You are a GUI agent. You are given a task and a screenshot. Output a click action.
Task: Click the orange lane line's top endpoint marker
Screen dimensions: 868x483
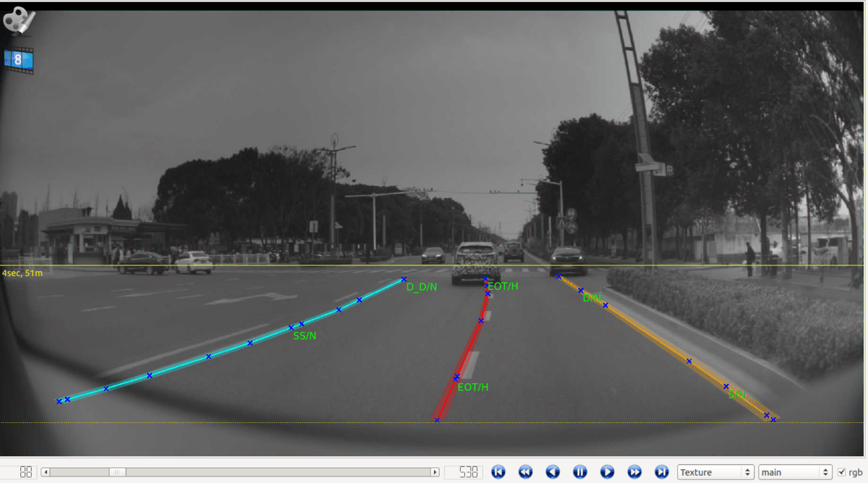coord(558,276)
